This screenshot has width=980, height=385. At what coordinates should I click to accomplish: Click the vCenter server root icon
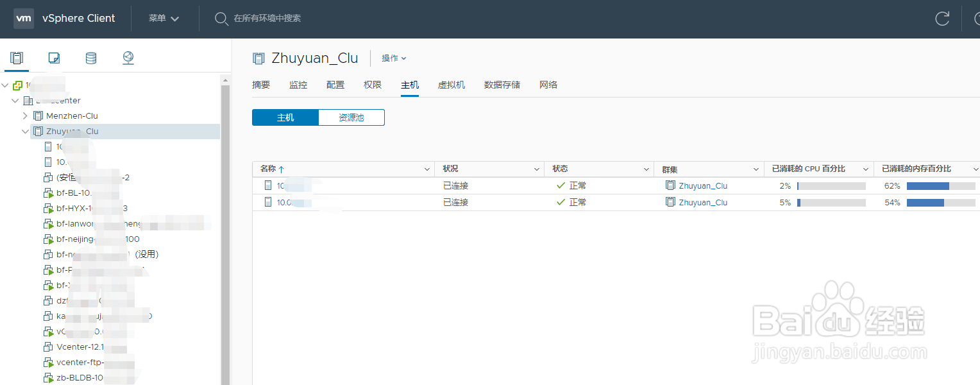[18, 85]
